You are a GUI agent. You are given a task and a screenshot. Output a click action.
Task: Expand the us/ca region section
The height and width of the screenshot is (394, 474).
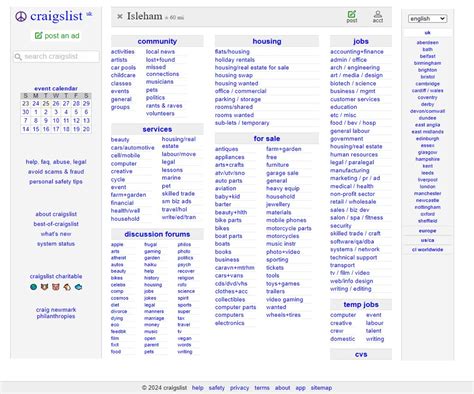pyautogui.click(x=427, y=240)
